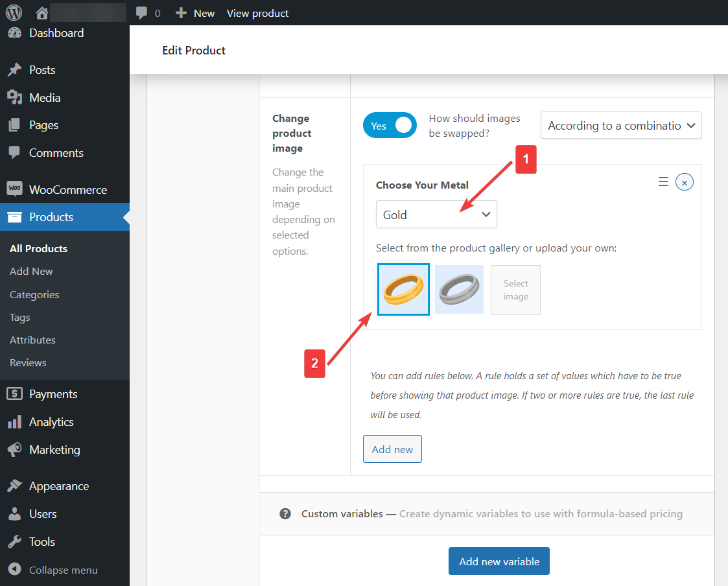
Task: Click the Analytics bar chart icon
Action: 14,421
